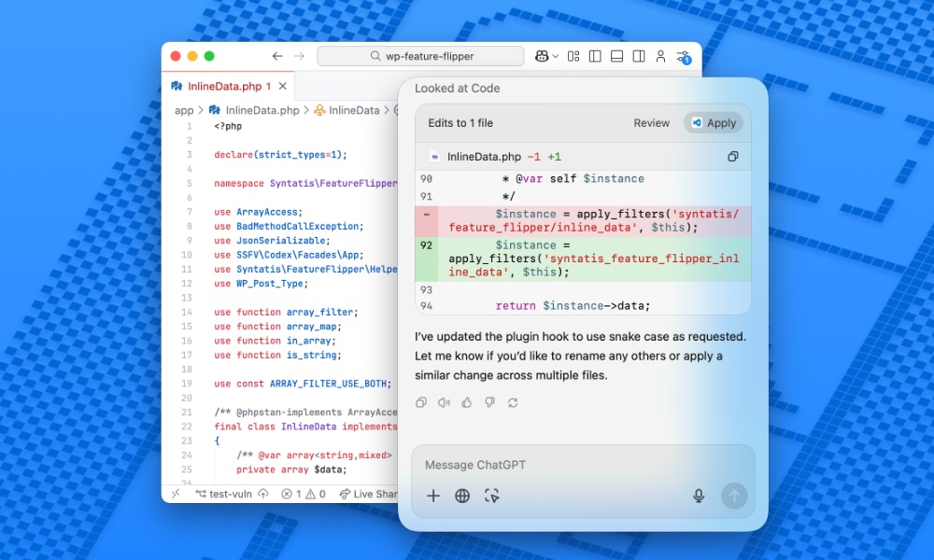Screen dimensions: 934x560
Task: Read the response aloud with the speaker icon
Action: pos(444,403)
